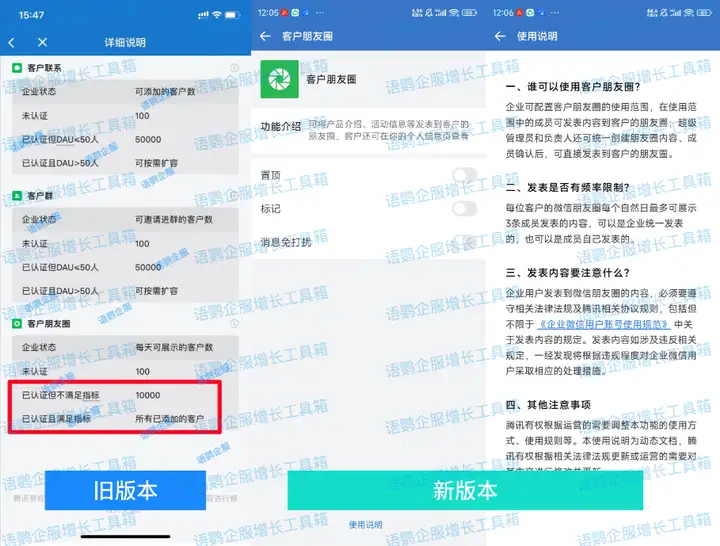This screenshot has width=720, height=546.
Task: Tap the back arrow on 客户朋友圈 page
Action: [x=265, y=36]
